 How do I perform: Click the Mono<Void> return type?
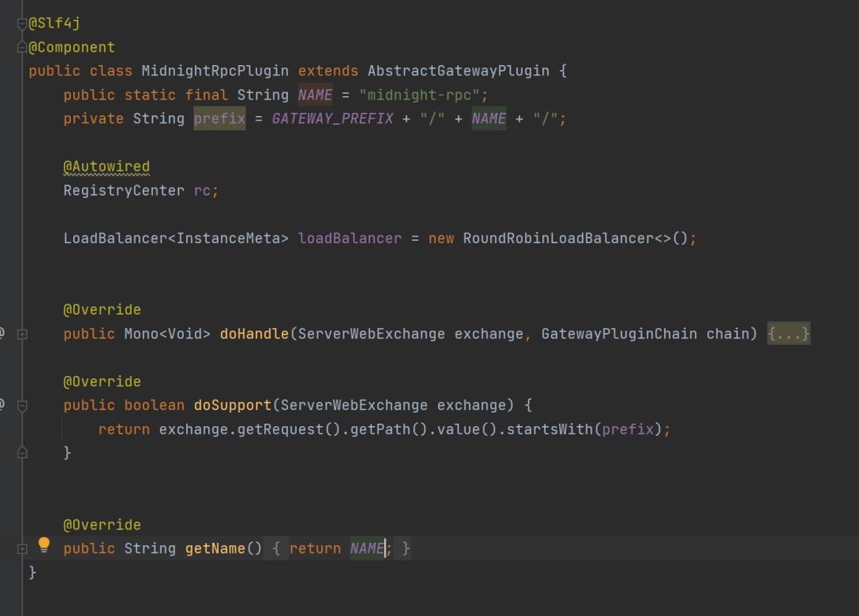pyautogui.click(x=167, y=334)
